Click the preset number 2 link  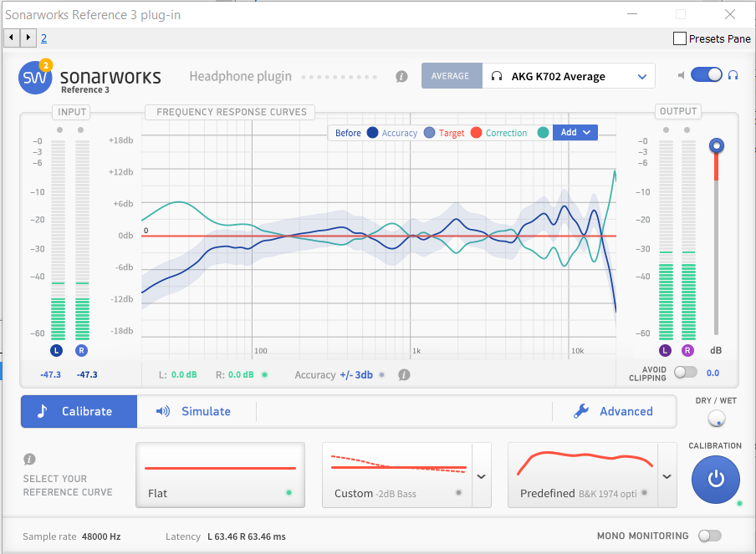tap(43, 38)
